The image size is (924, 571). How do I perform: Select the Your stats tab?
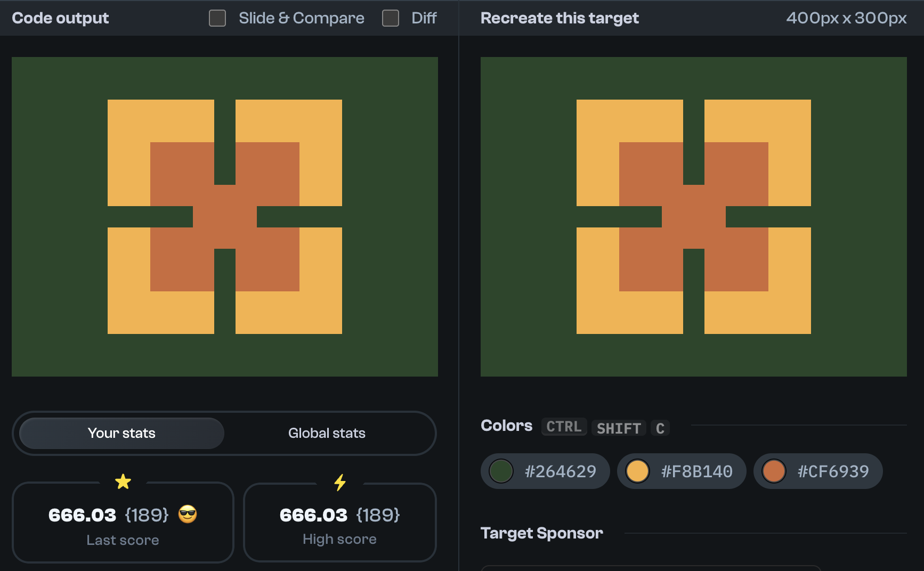pos(122,433)
